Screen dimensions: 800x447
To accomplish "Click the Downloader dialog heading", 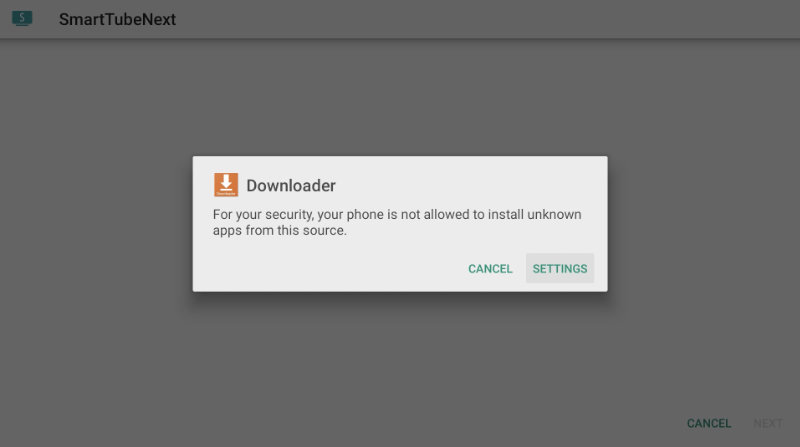I will [291, 185].
